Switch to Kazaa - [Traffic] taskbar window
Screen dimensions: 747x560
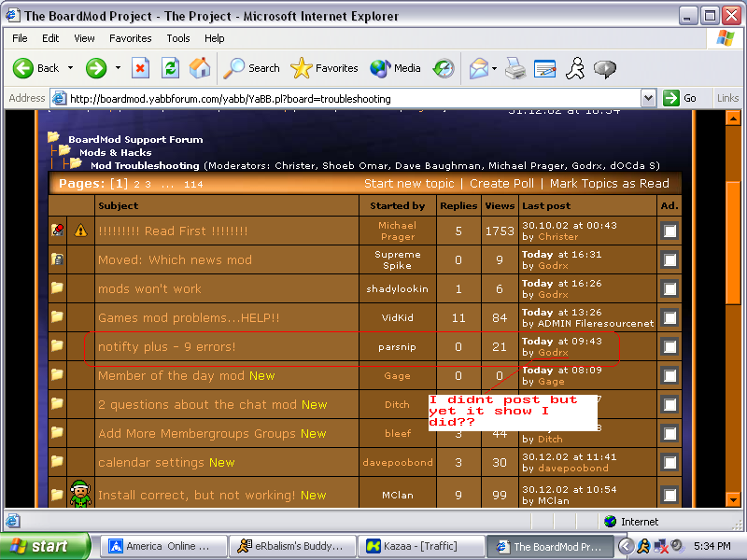(x=421, y=546)
